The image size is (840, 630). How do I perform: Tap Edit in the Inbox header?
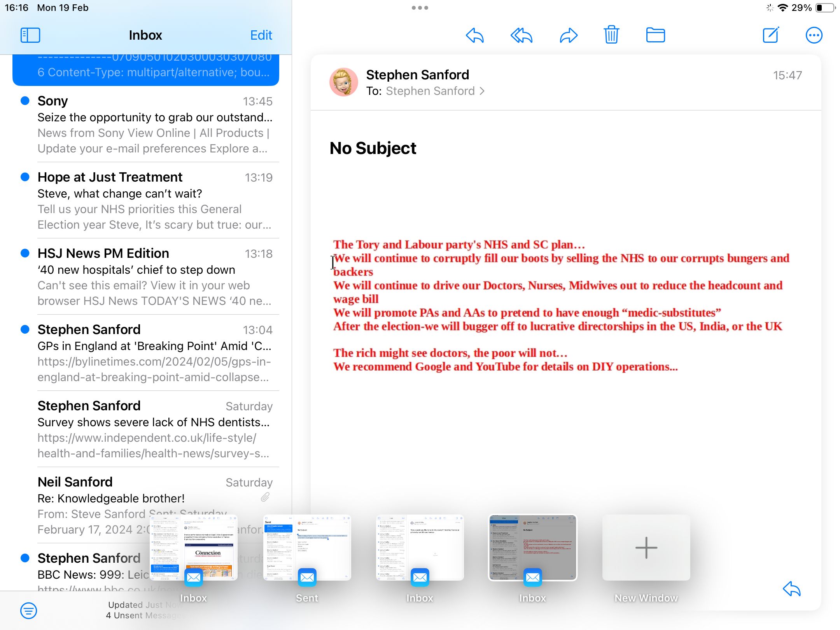pos(261,35)
